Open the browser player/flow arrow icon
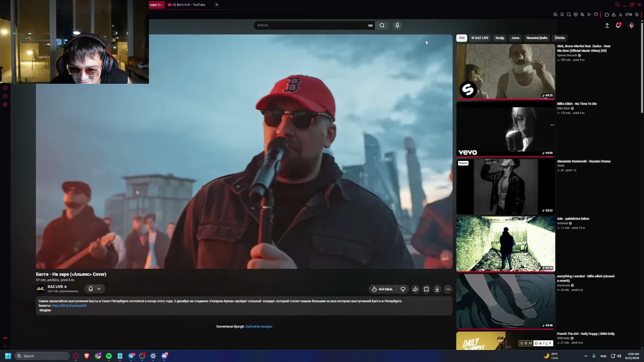The height and width of the screenshot is (362, 644). pyautogui.click(x=589, y=15)
